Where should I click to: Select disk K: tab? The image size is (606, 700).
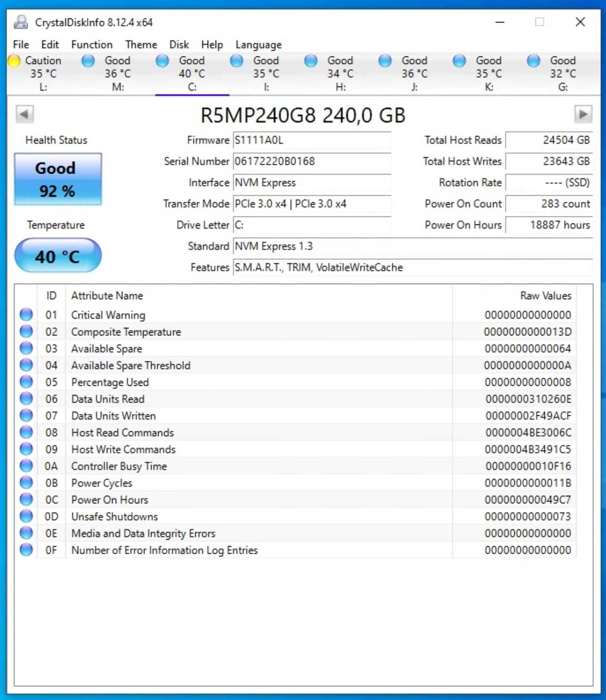[x=489, y=73]
